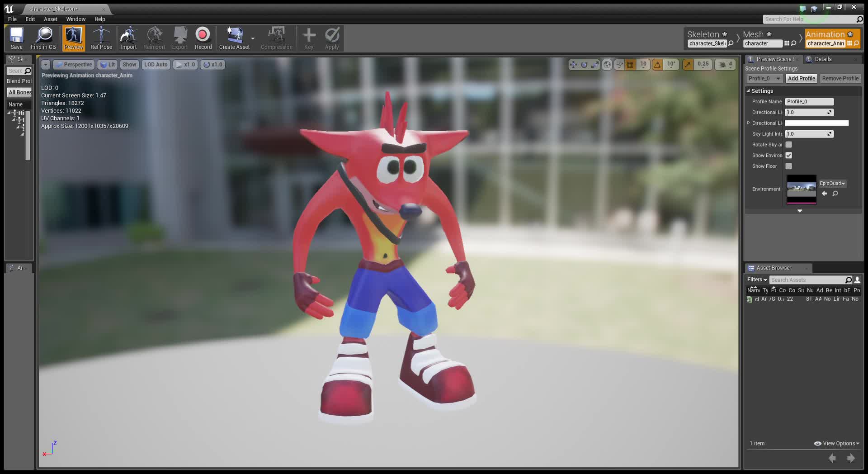
Task: Start recording with the Record tool
Action: click(203, 38)
